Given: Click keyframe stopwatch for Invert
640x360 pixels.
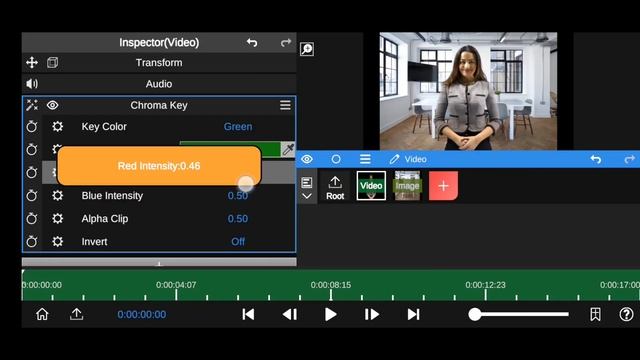Looking at the screenshot, I should pyautogui.click(x=32, y=242).
